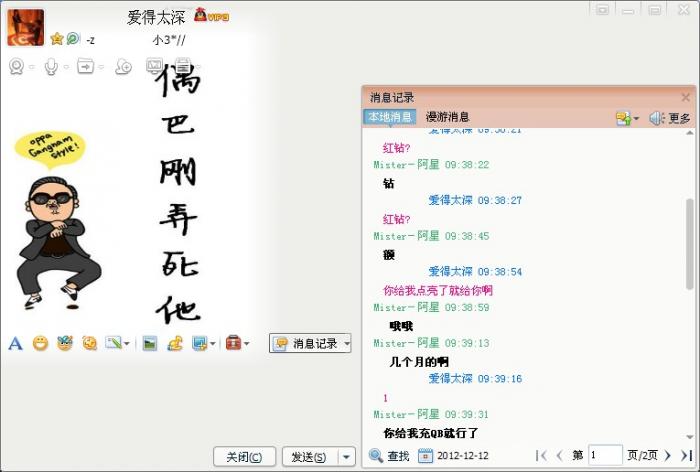Start a voice call with the microphone icon
Image resolution: width=700 pixels, height=472 pixels.
click(x=51, y=67)
